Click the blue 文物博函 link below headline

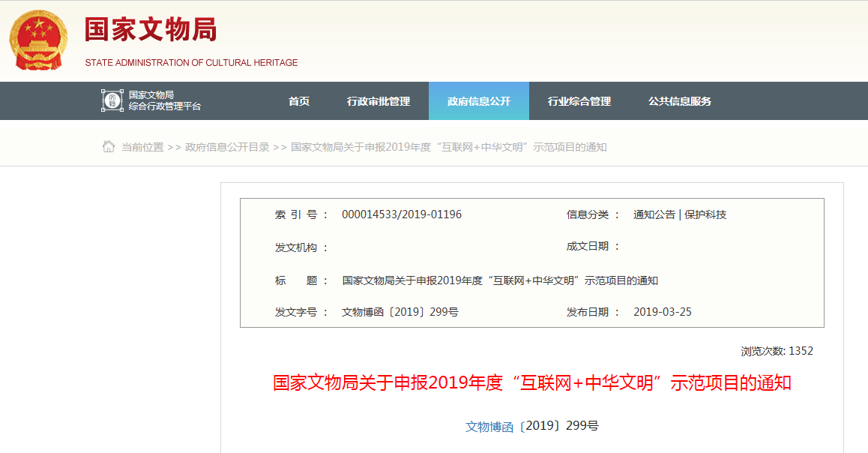pyautogui.click(x=489, y=426)
